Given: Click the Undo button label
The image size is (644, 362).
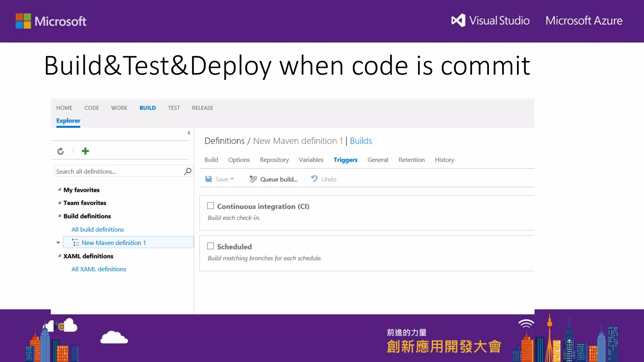Looking at the screenshot, I should [x=329, y=179].
